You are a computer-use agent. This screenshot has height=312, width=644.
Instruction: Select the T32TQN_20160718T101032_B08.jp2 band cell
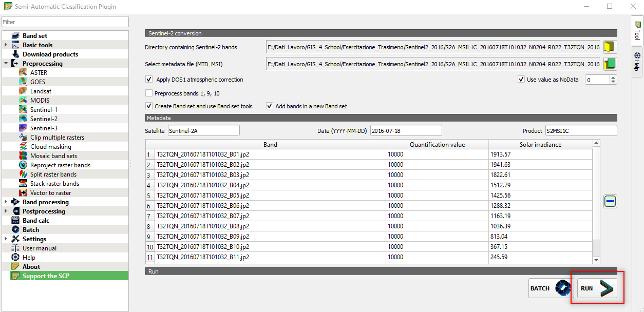click(270, 226)
